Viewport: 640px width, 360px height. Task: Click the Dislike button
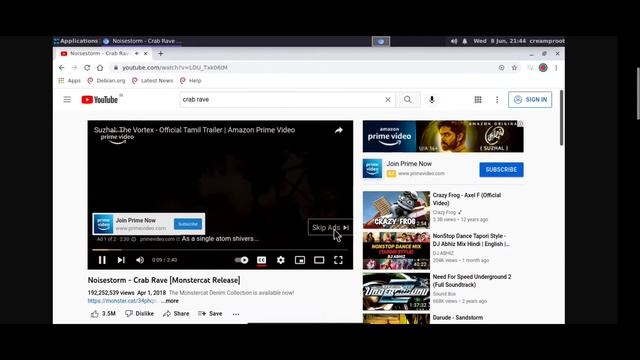[x=139, y=314]
